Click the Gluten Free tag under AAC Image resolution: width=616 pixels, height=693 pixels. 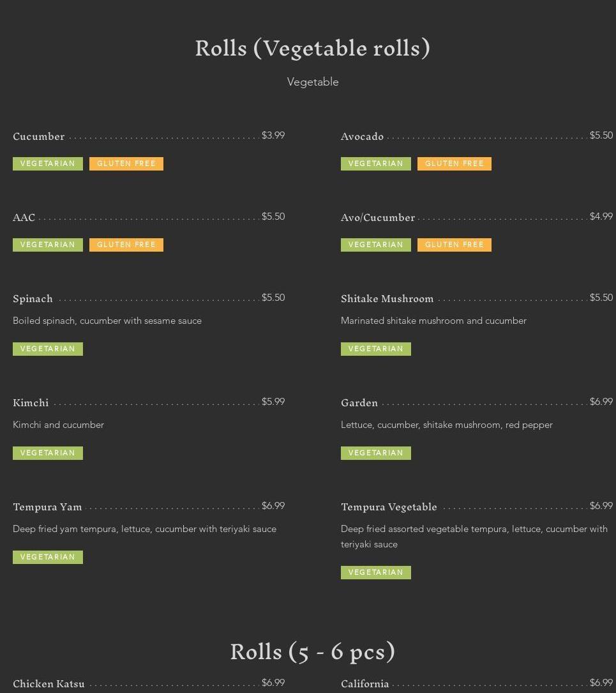pos(126,245)
